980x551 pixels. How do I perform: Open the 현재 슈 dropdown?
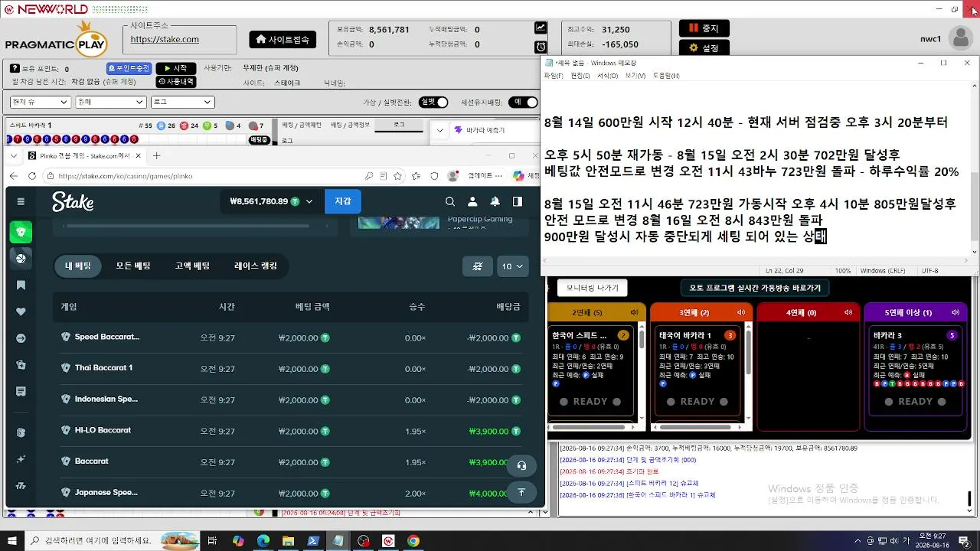(40, 102)
